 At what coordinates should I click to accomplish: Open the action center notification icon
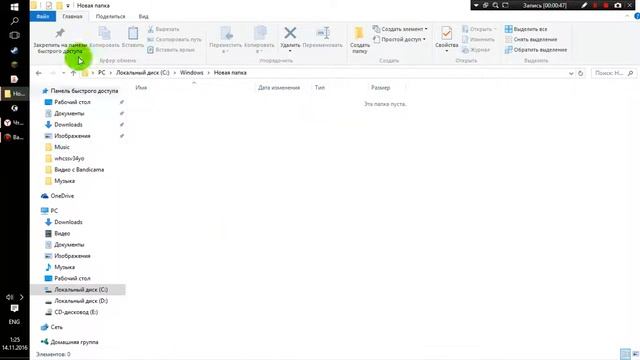[x=14, y=308]
